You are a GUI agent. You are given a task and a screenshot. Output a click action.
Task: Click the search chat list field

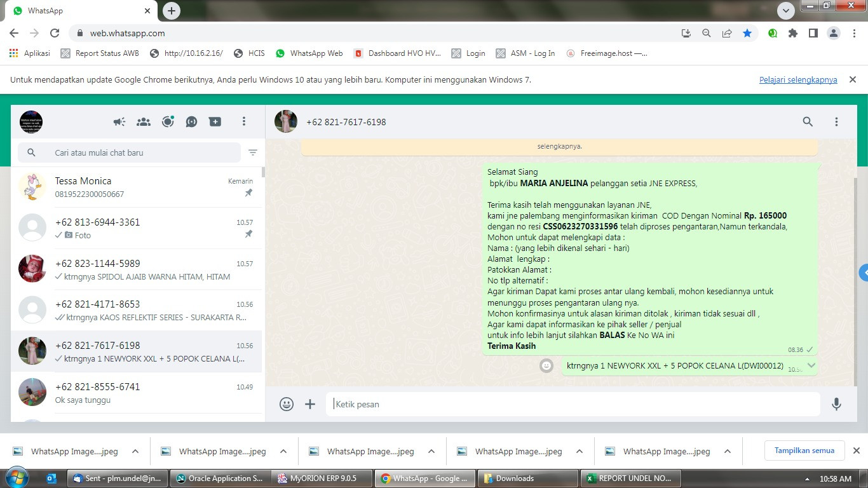tap(129, 152)
